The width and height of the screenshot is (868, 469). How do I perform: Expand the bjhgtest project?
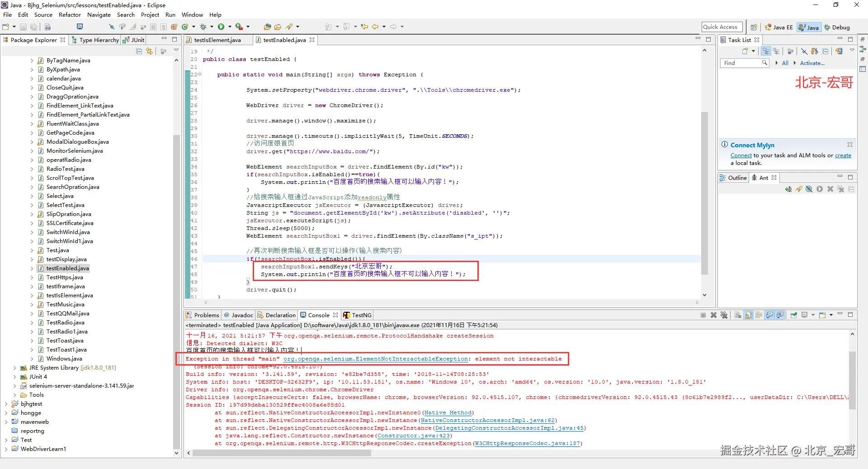click(6, 404)
